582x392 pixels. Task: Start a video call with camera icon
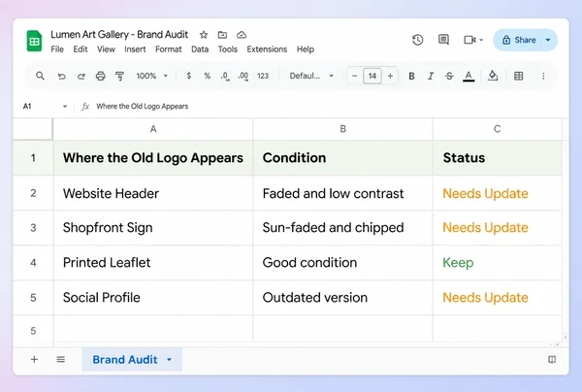(469, 40)
